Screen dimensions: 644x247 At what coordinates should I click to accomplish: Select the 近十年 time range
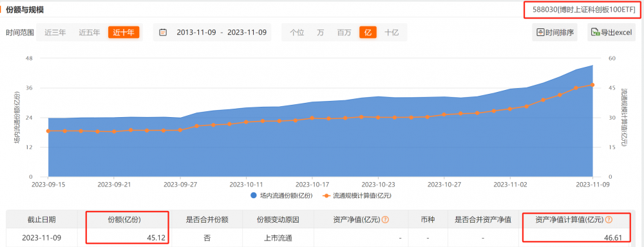point(124,32)
